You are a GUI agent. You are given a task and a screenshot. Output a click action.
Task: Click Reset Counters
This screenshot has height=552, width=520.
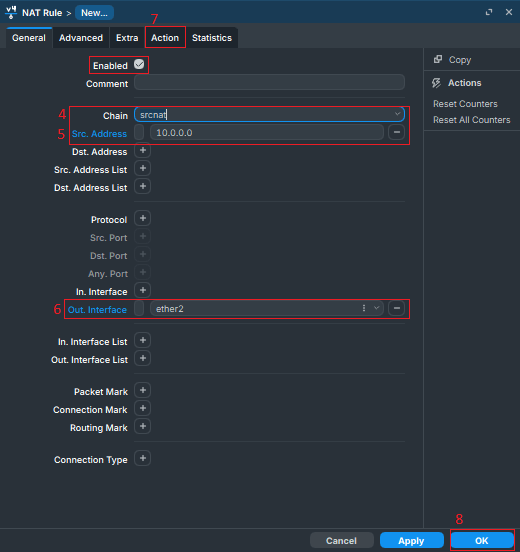click(x=465, y=104)
